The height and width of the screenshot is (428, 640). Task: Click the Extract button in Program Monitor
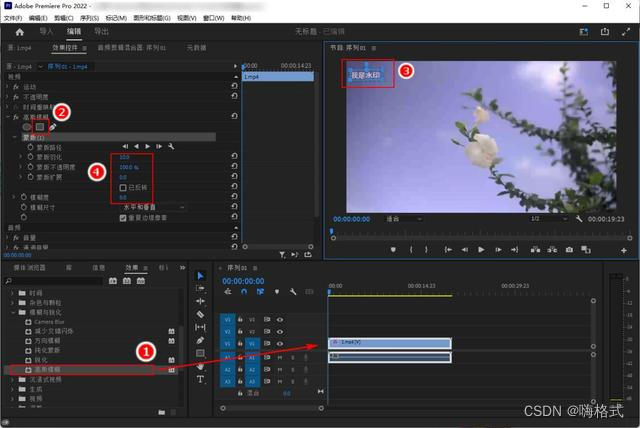(552, 250)
